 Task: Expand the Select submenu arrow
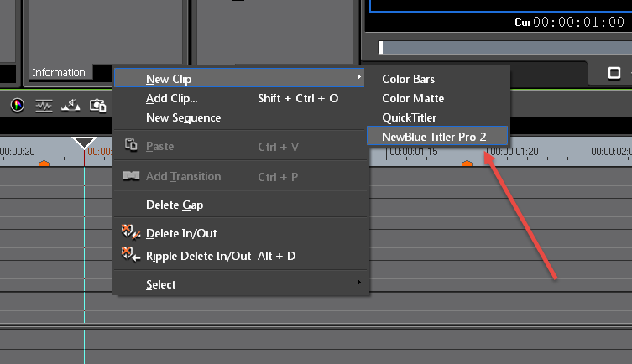pos(359,284)
